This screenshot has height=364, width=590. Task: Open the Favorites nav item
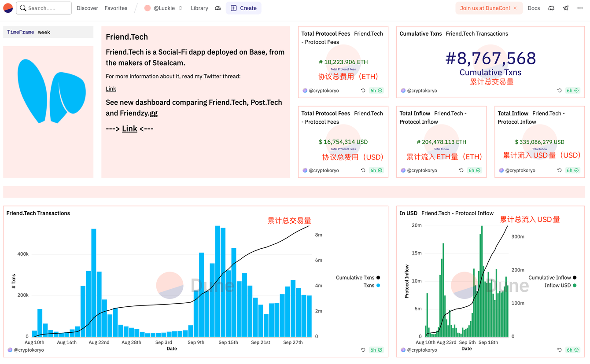[116, 8]
